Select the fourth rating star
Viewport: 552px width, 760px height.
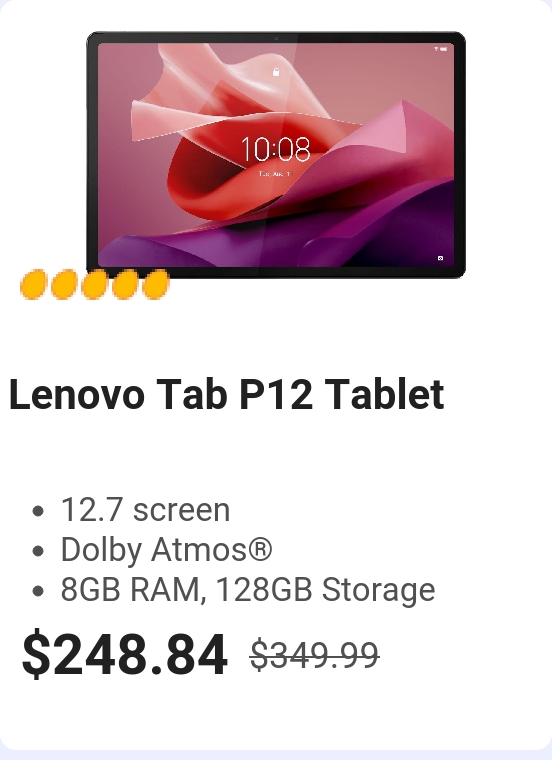coord(125,285)
